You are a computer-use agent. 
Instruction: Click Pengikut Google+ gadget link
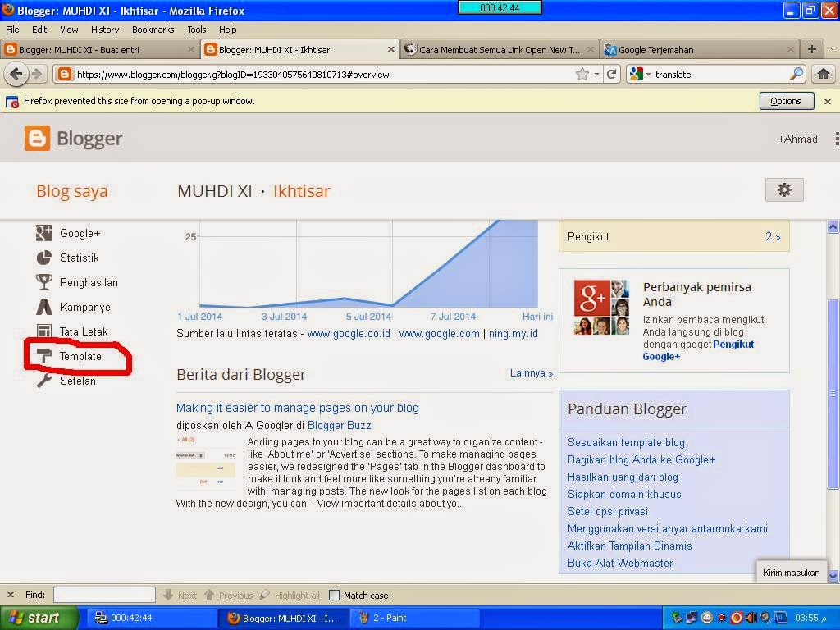point(698,350)
